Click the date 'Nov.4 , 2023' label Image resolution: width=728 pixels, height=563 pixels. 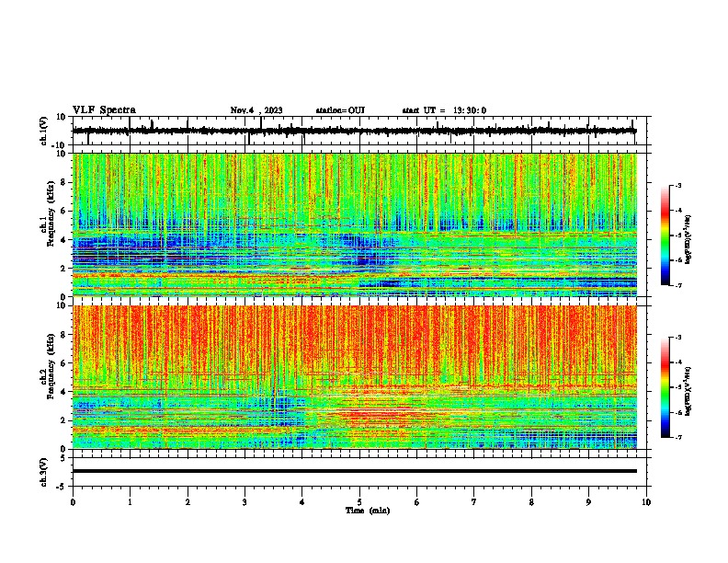click(256, 110)
